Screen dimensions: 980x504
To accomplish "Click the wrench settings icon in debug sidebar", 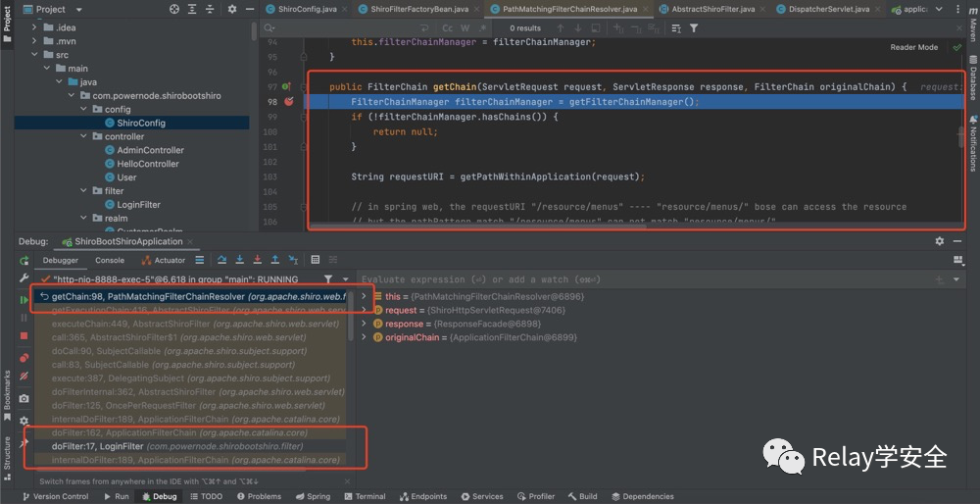I will pyautogui.click(x=24, y=278).
